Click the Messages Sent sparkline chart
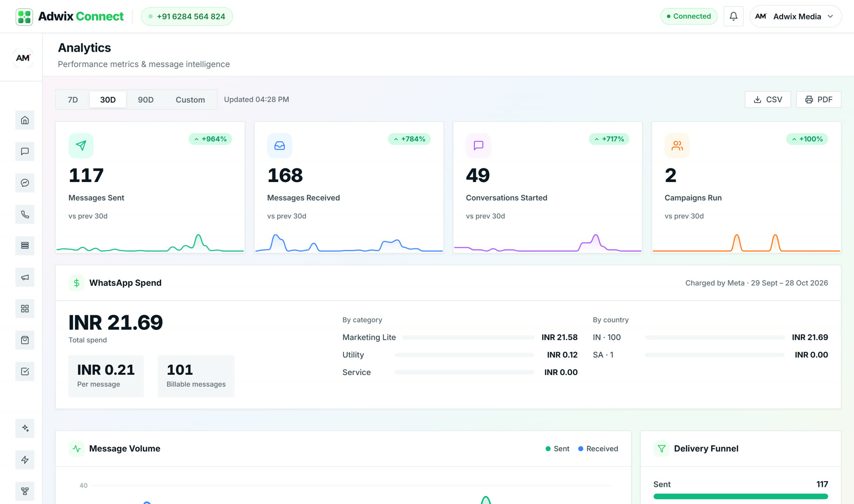This screenshot has width=854, height=504. 150,243
